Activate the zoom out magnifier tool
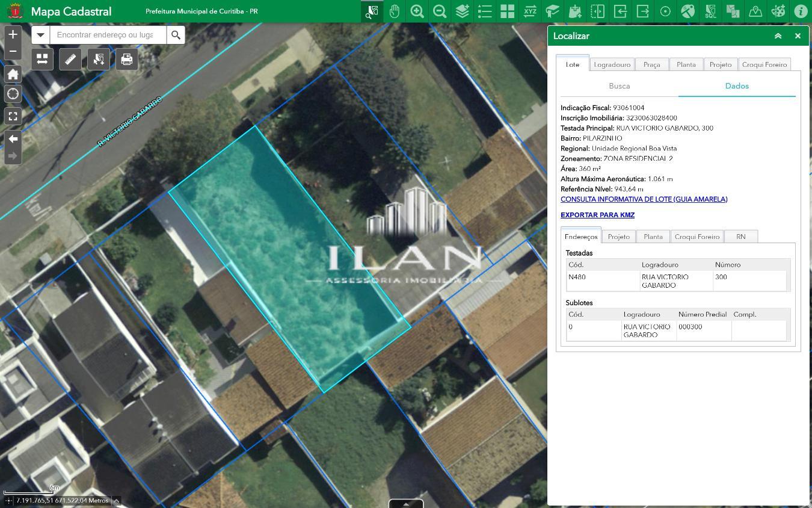This screenshot has width=812, height=508. click(440, 11)
